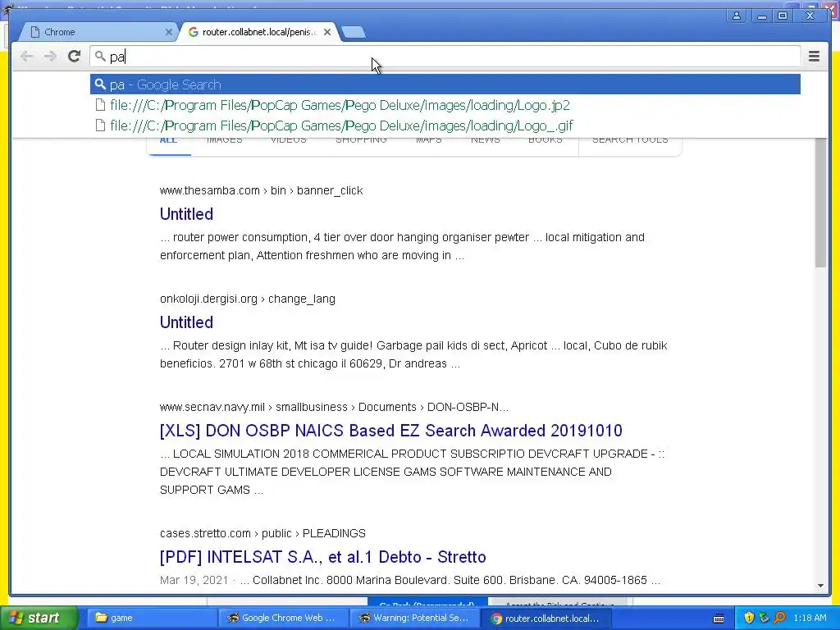This screenshot has height=630, width=840.
Task: Open a new tab with the new-tab button
Action: pyautogui.click(x=354, y=33)
